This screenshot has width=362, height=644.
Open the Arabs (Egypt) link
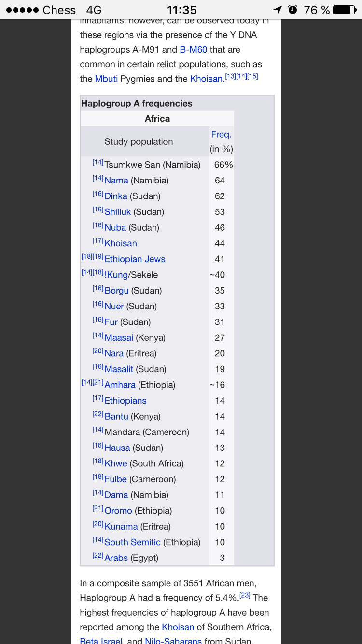coord(116,558)
